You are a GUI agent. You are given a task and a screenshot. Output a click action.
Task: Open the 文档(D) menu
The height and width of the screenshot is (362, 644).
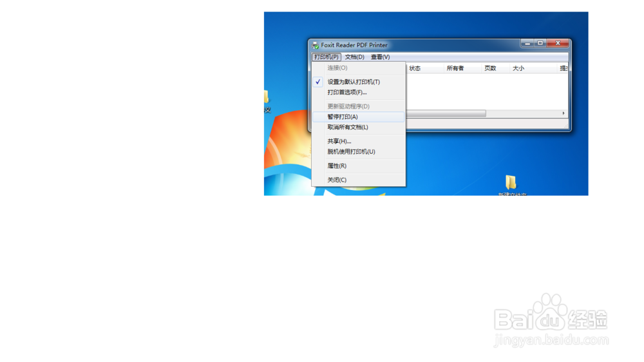tap(354, 57)
